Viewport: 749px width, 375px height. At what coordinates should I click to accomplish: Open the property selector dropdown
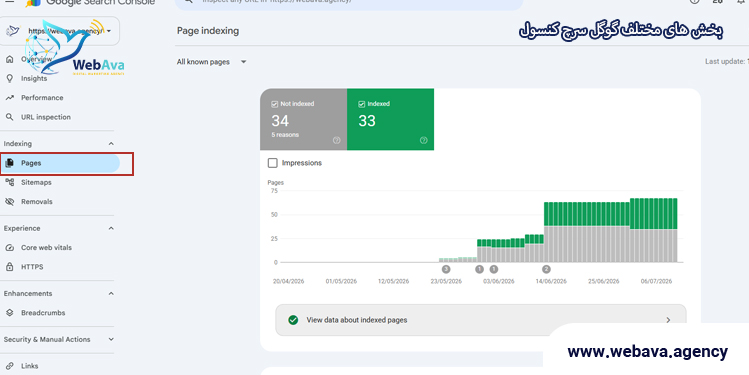click(x=60, y=31)
